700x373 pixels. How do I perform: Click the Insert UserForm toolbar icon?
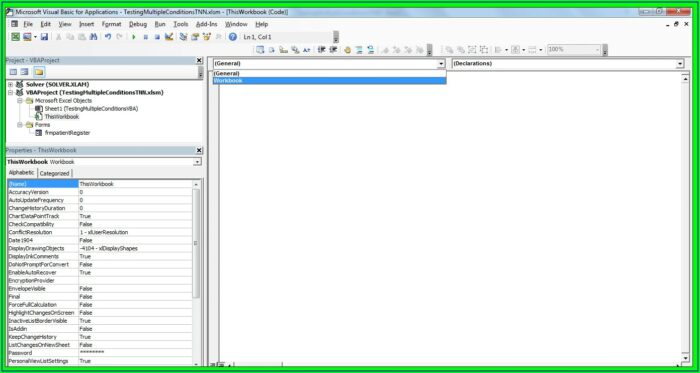click(x=28, y=37)
